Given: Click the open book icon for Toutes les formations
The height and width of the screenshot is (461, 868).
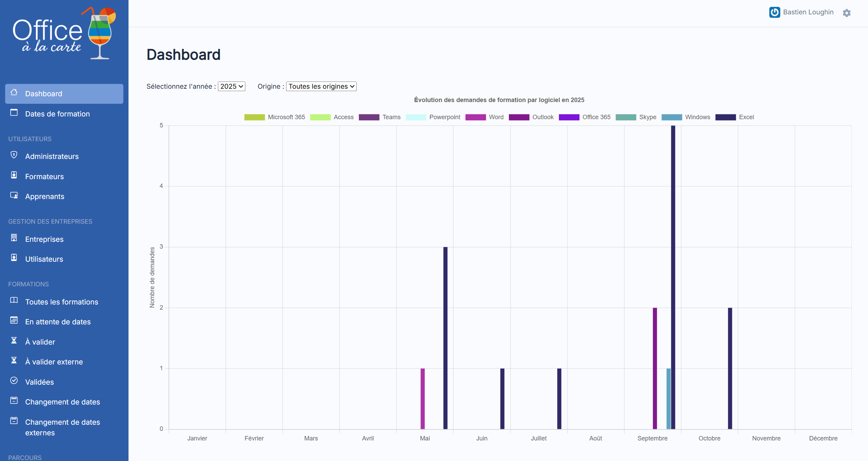Looking at the screenshot, I should (14, 300).
